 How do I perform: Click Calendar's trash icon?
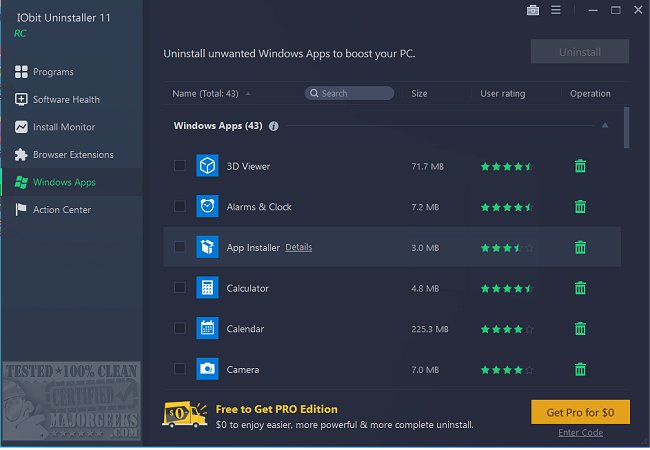580,329
